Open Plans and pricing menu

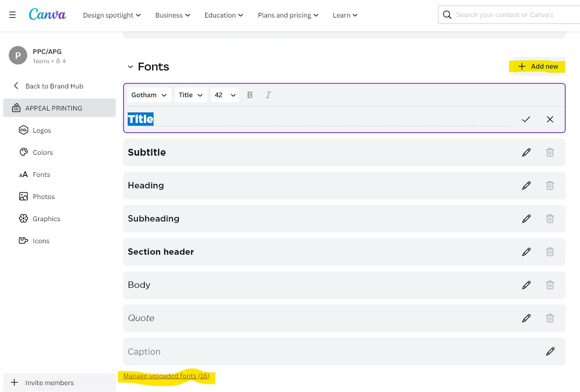pyautogui.click(x=288, y=15)
